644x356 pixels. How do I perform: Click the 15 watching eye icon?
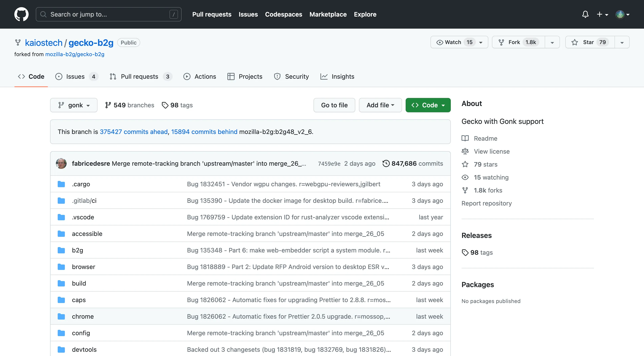click(465, 177)
